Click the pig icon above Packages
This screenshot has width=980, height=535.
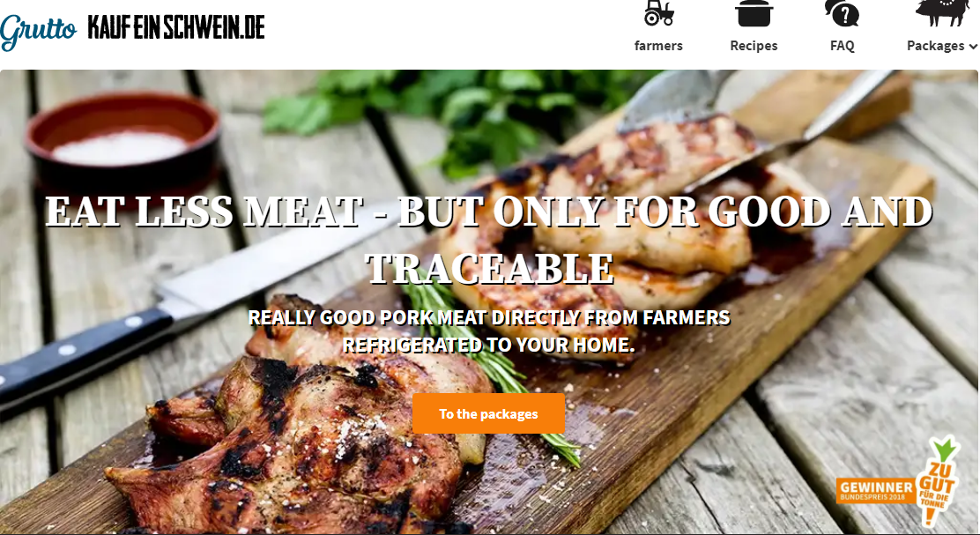[942, 12]
